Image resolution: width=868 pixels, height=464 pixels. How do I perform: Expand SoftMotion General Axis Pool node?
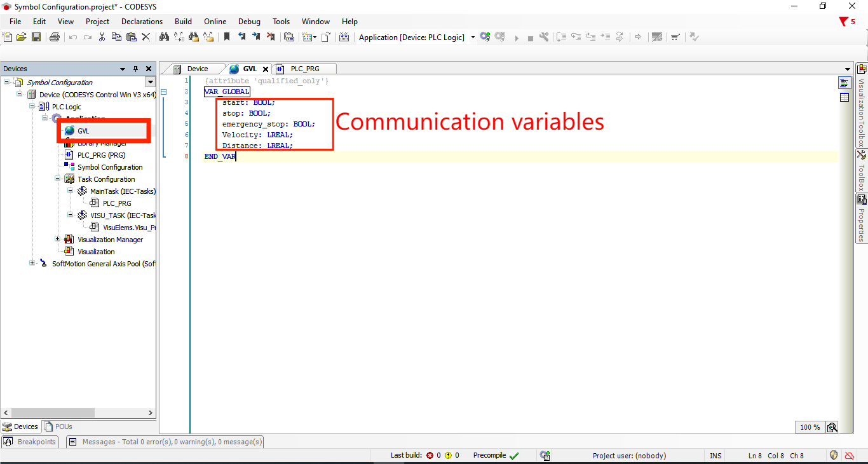[32, 264]
